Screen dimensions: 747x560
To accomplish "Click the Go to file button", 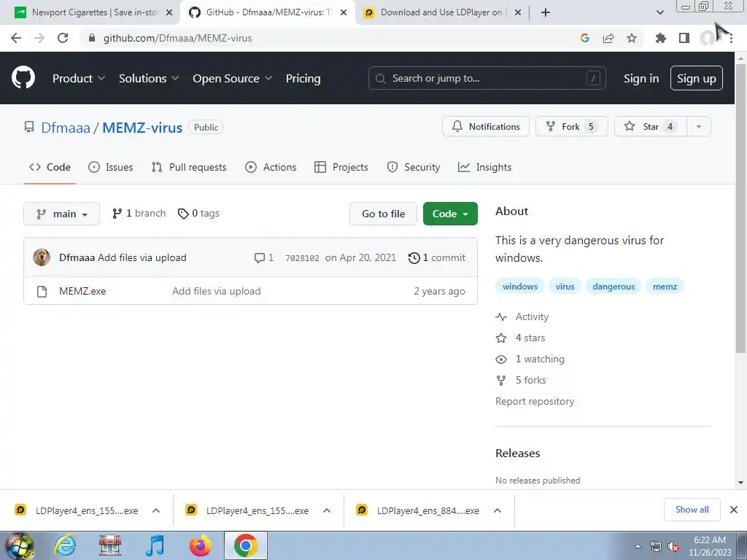I will (x=383, y=214).
